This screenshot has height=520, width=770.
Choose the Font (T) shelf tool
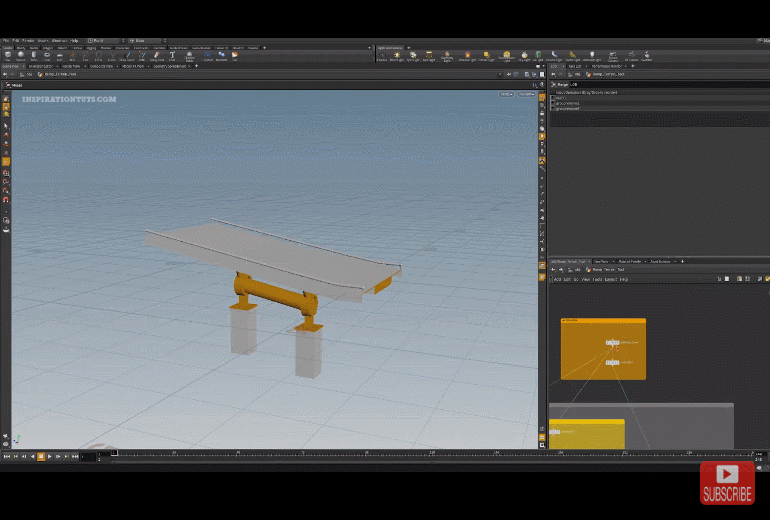point(172,56)
